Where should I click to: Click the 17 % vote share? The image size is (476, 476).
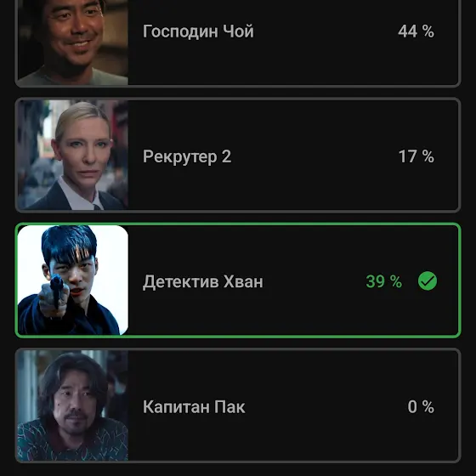416,156
